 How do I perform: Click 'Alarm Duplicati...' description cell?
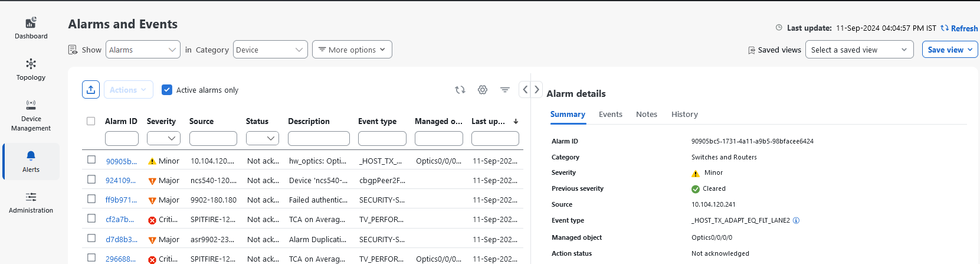pyautogui.click(x=317, y=240)
